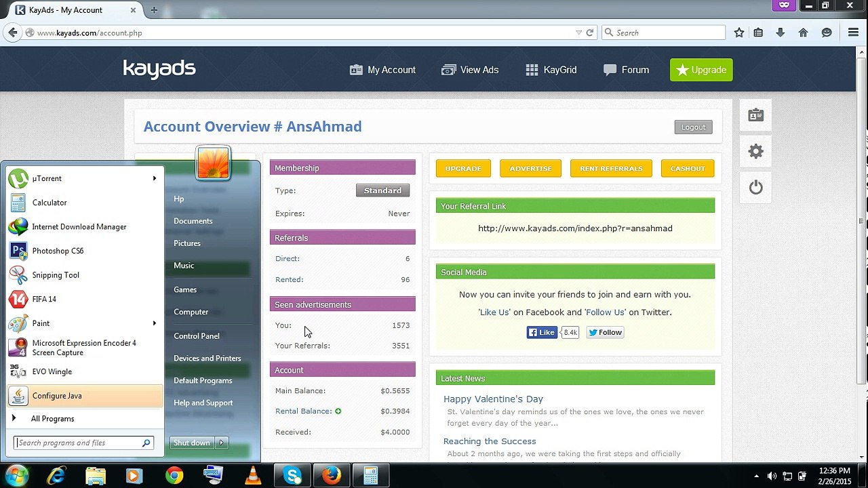Open the ID card sidebar icon
868x488 pixels.
pyautogui.click(x=756, y=115)
